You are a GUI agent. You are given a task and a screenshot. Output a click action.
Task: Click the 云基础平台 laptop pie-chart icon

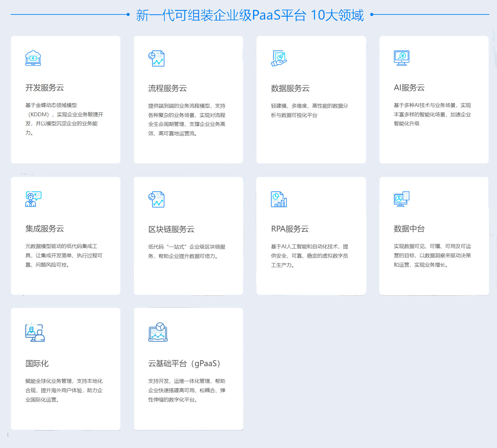[158, 332]
